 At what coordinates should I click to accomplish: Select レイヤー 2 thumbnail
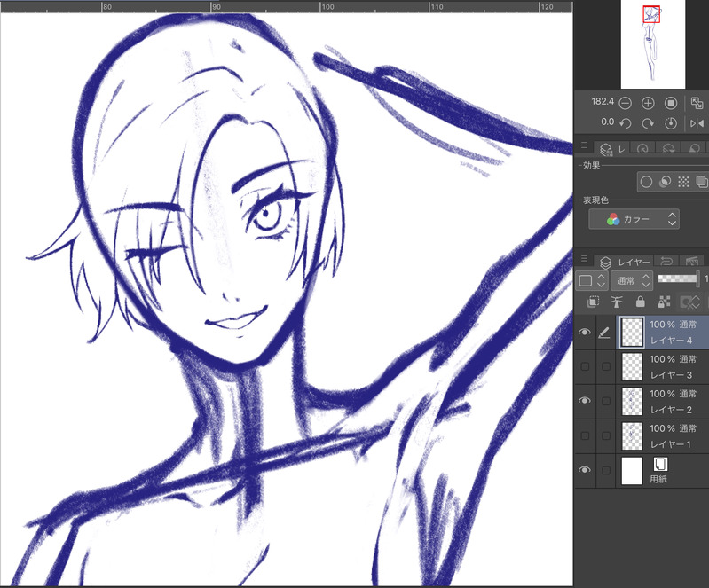point(632,402)
